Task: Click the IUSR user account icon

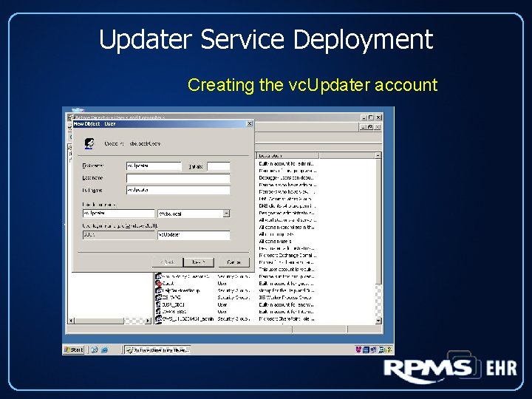Action: pos(158,304)
